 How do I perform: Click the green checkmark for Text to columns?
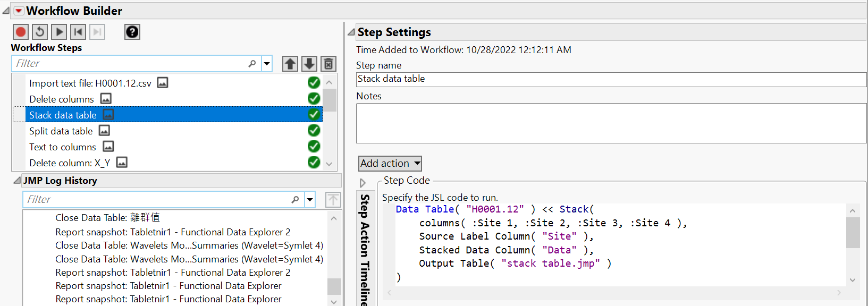pyautogui.click(x=314, y=147)
